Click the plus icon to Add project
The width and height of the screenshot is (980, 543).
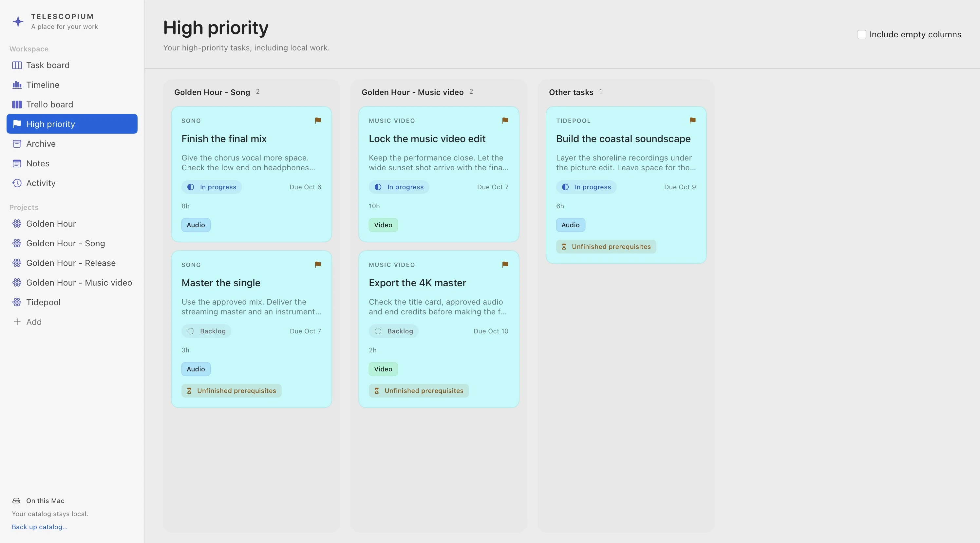17,322
